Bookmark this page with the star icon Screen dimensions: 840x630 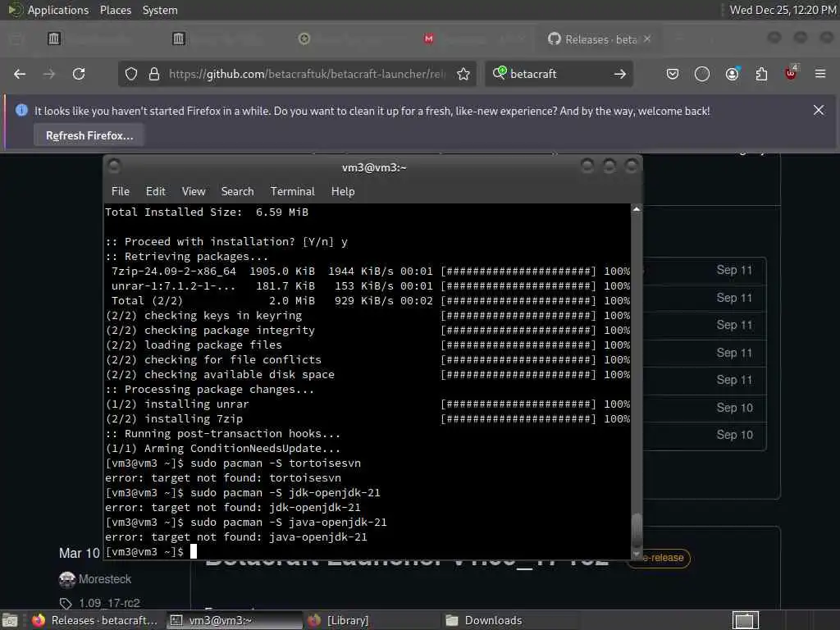[x=463, y=74]
